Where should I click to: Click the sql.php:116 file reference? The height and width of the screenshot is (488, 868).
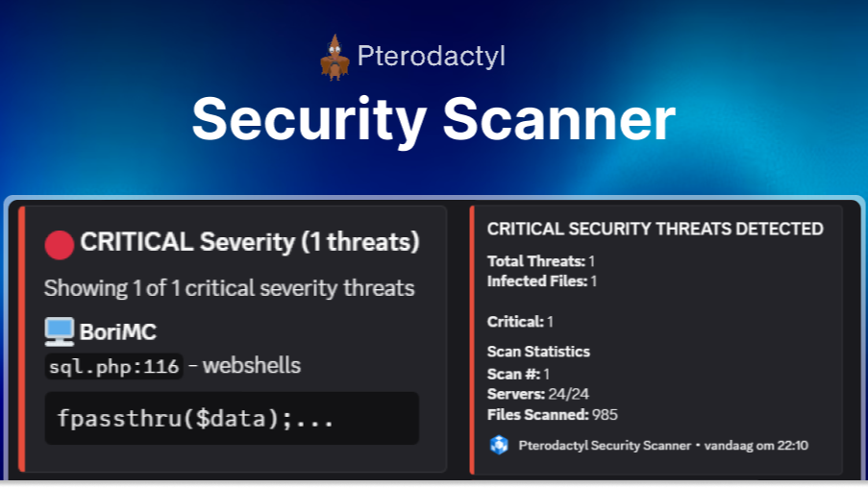pos(113,366)
